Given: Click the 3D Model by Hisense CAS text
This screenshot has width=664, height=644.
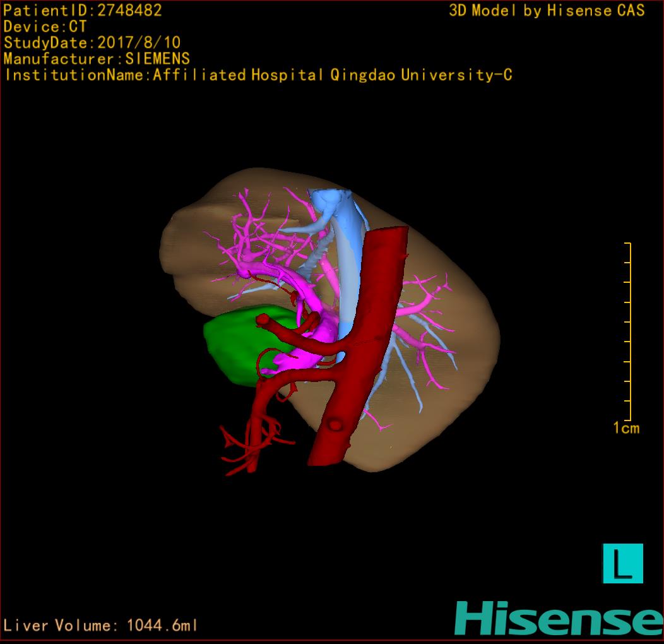Looking at the screenshot, I should [547, 11].
